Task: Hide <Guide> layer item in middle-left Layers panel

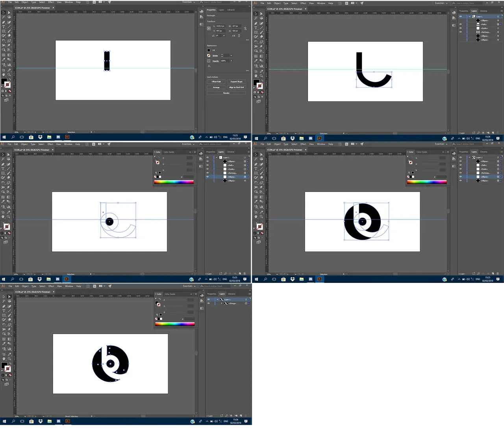Action: [x=208, y=169]
